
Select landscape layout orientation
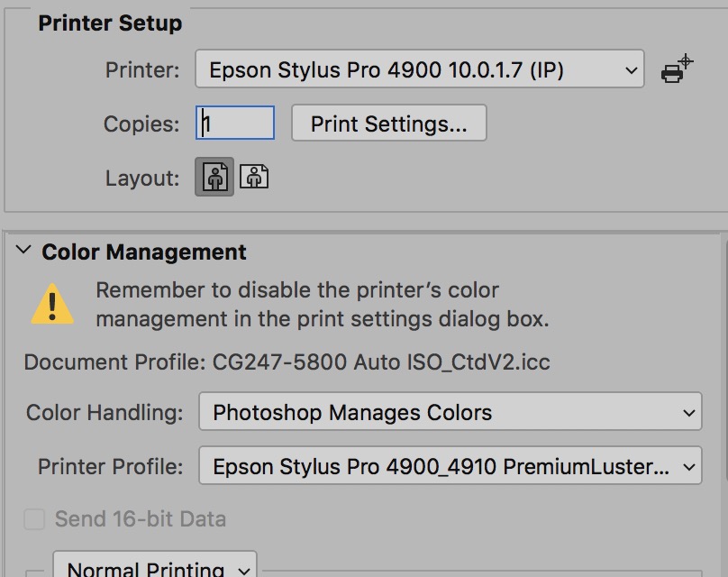pyautogui.click(x=255, y=177)
